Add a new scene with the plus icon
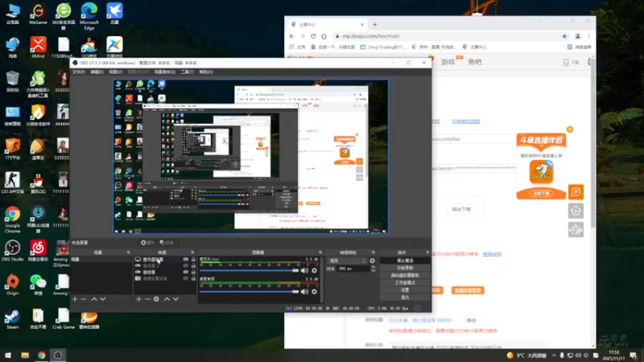This screenshot has width=644, height=362. 75,299
